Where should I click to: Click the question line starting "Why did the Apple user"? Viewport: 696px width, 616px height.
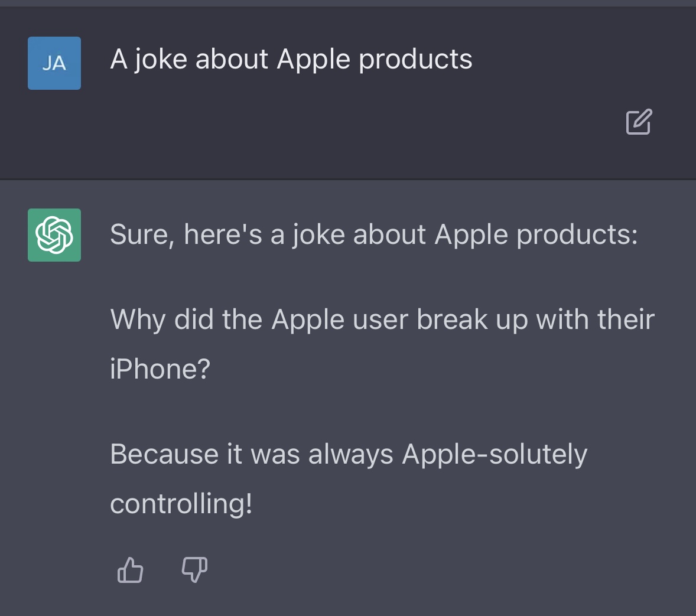(x=382, y=320)
